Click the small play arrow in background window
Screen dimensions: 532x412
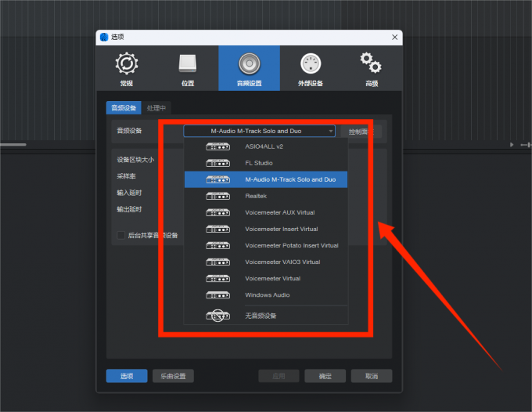point(512,145)
